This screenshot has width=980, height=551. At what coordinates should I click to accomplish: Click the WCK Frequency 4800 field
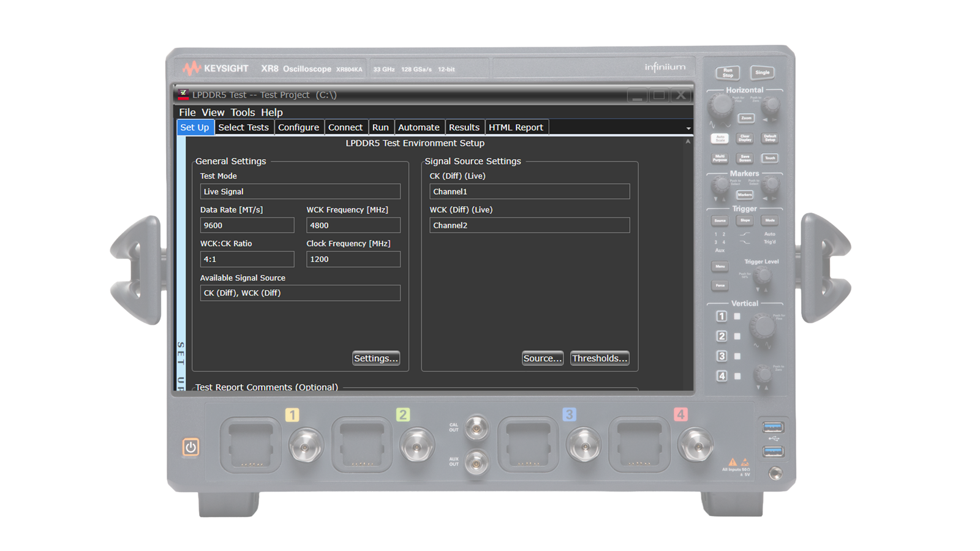353,225
